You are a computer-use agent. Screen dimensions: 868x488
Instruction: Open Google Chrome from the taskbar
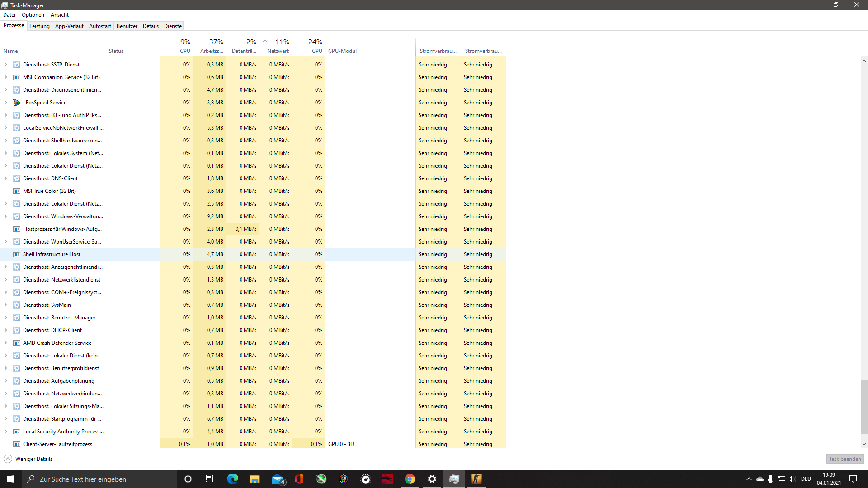[410, 479]
